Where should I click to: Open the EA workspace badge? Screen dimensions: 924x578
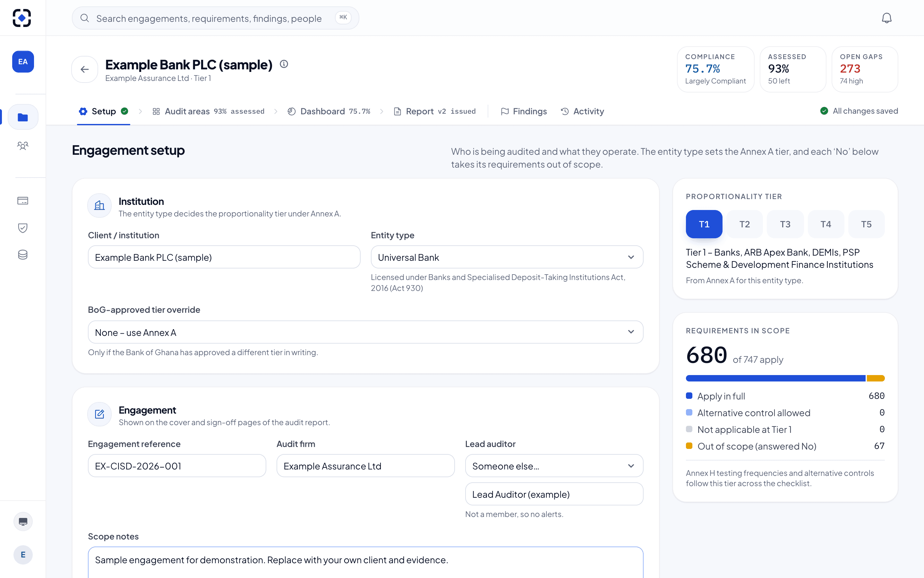click(23, 62)
